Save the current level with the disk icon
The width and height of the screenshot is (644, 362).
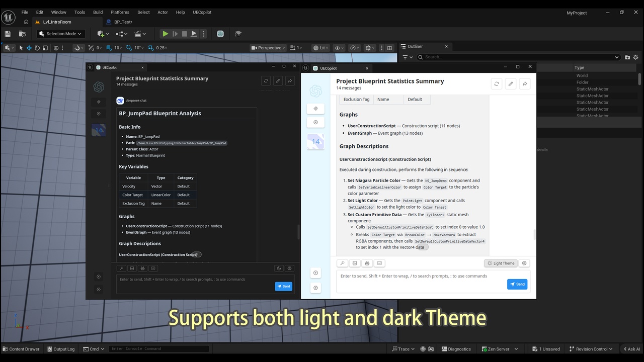pos(8,34)
